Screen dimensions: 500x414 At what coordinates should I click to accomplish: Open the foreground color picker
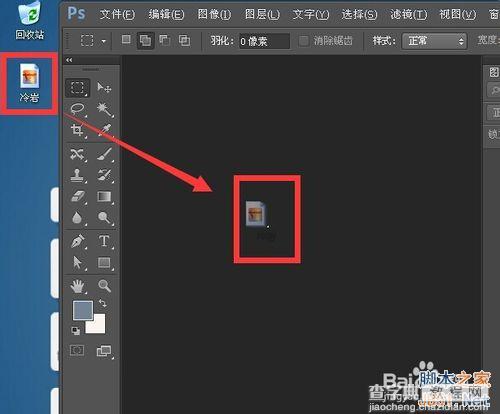(83, 310)
